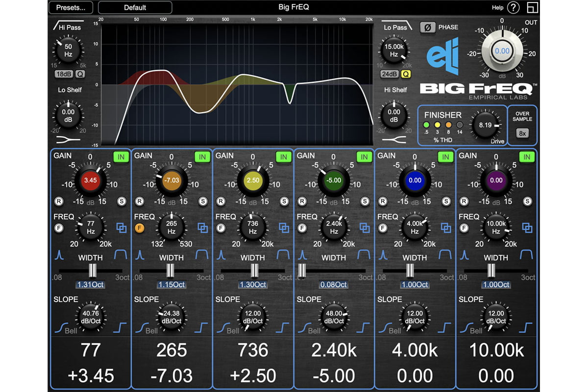The image size is (588, 392).
Task: Select the green .5 THD indicator
Action: click(x=426, y=124)
